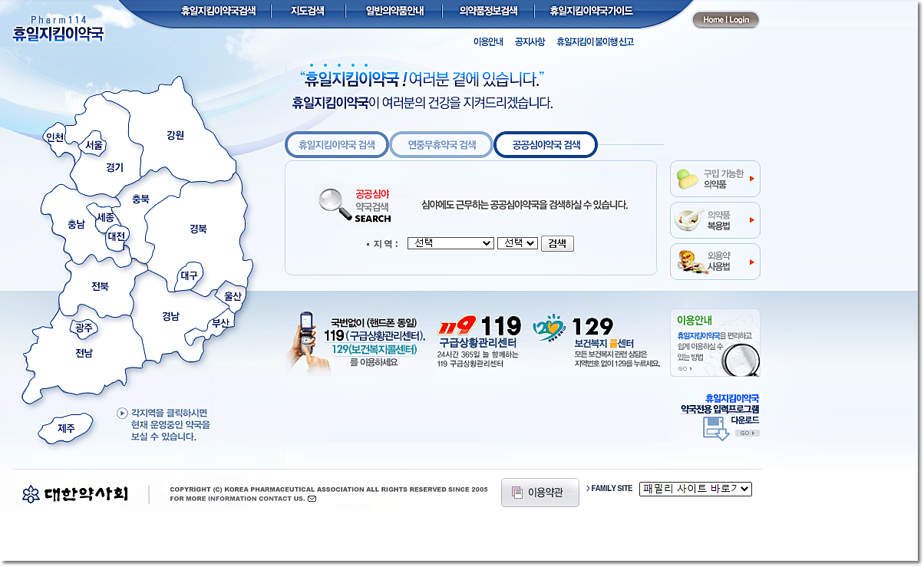Open the second district 선택 dropdown
Screen dimensions: 924x567
pyautogui.click(x=518, y=242)
